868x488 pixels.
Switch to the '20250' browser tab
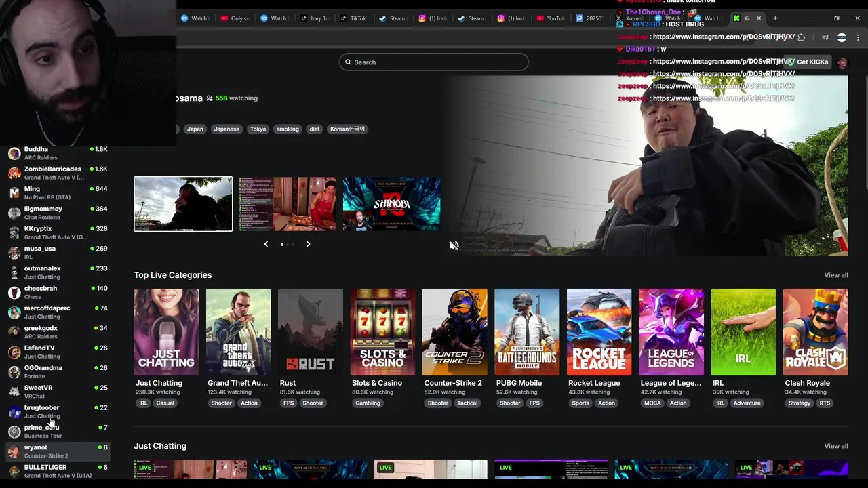pos(590,18)
